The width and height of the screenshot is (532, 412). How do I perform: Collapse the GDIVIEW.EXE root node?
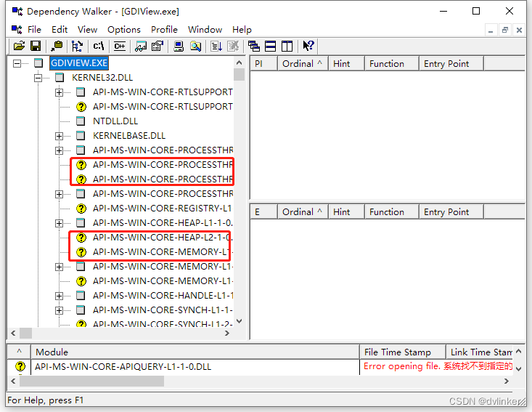click(17, 63)
